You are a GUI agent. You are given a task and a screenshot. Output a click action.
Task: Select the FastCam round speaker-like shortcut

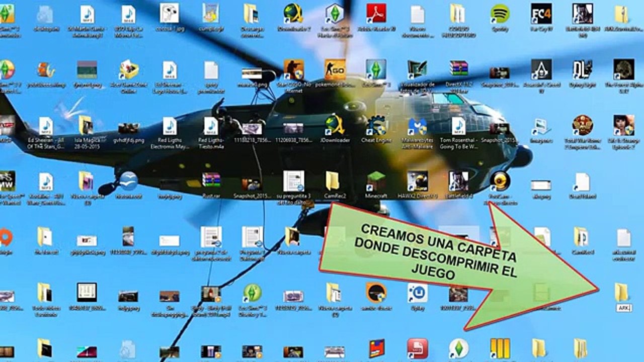point(500,181)
